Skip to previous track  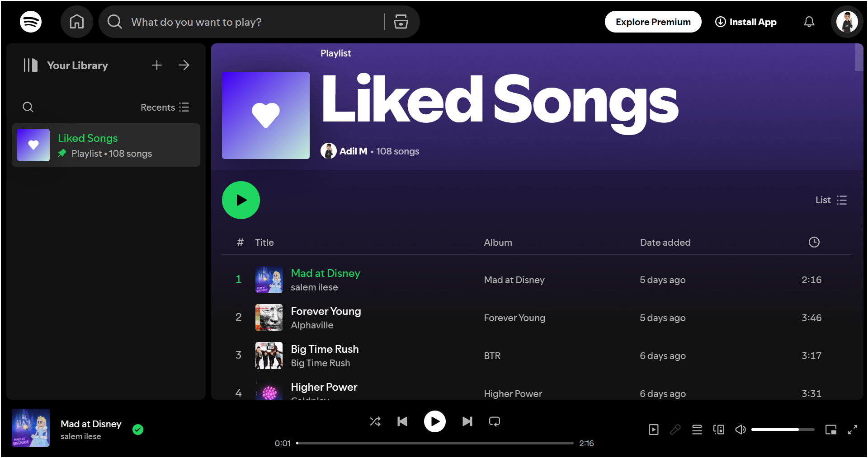click(402, 421)
